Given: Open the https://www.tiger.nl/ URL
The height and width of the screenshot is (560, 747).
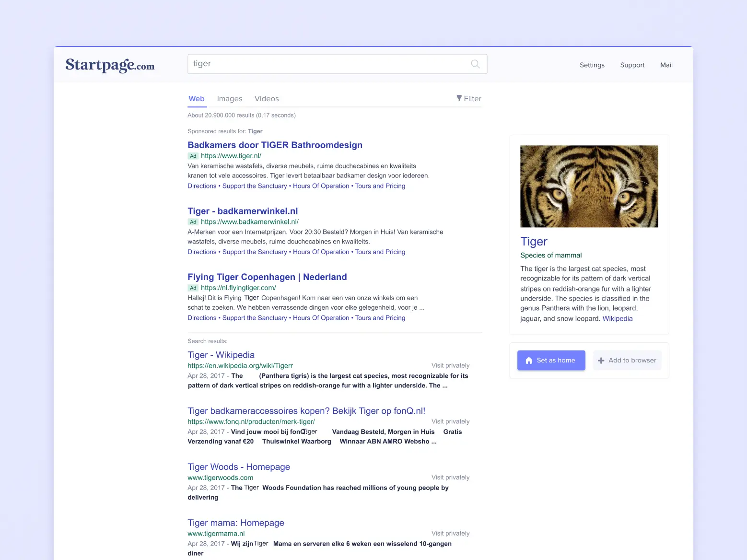Looking at the screenshot, I should 231,156.
